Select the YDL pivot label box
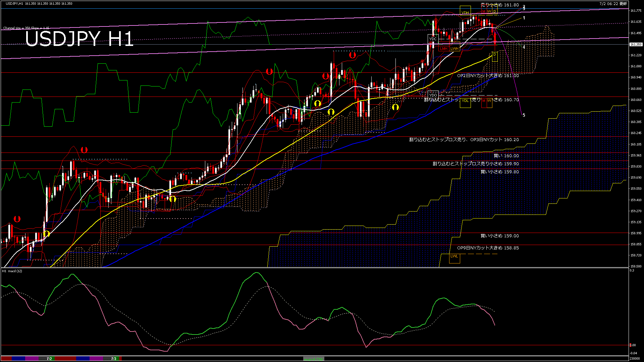 coord(465,102)
